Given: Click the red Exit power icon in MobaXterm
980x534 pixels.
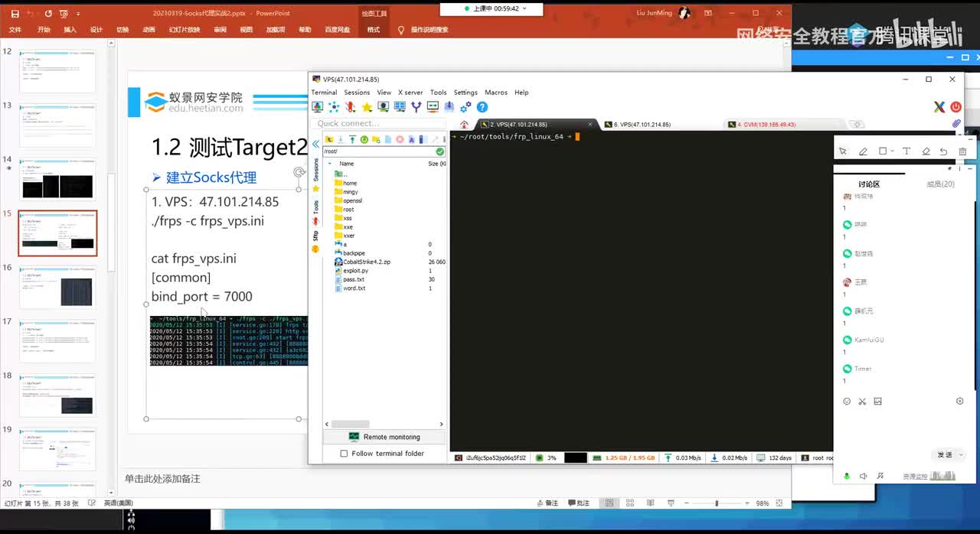Looking at the screenshot, I should tap(955, 107).
